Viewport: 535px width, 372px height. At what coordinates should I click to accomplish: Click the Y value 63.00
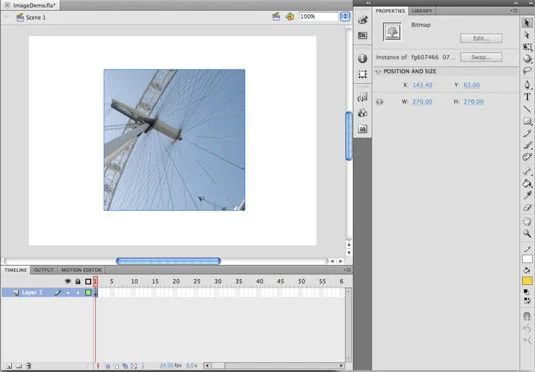click(472, 85)
